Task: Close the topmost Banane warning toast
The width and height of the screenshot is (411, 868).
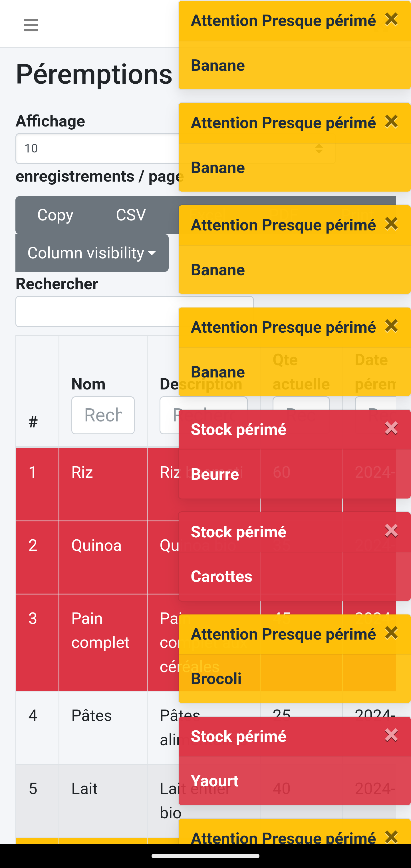Action: 391,19
